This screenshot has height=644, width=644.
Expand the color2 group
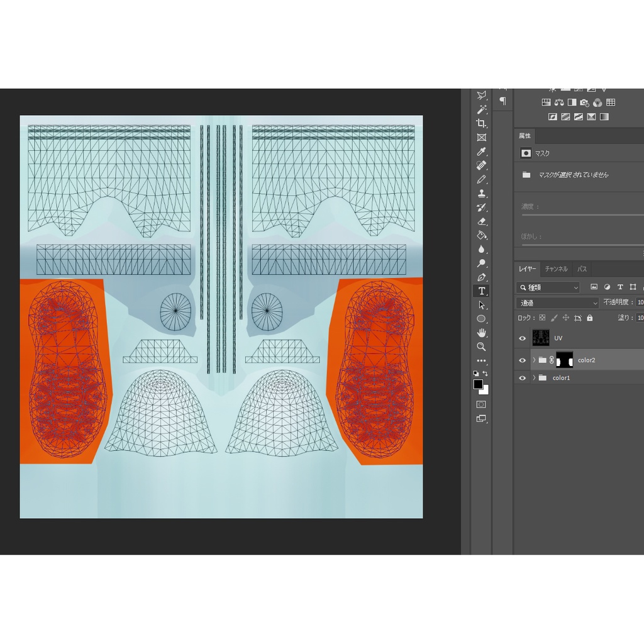(x=534, y=360)
